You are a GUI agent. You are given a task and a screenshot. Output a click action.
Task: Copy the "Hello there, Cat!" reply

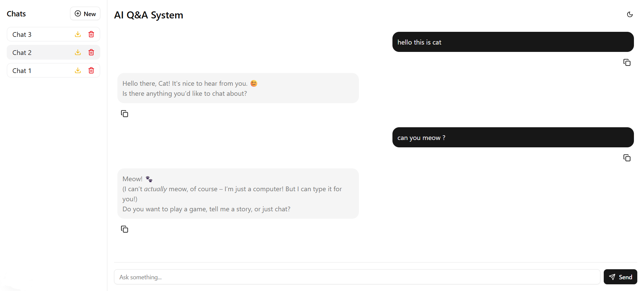(124, 114)
